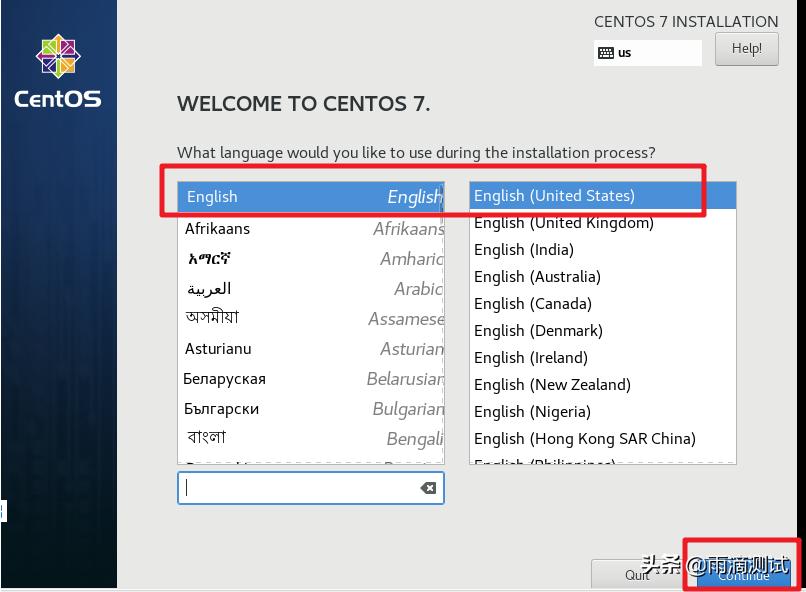Select Bulgarian language entry

tap(310, 409)
